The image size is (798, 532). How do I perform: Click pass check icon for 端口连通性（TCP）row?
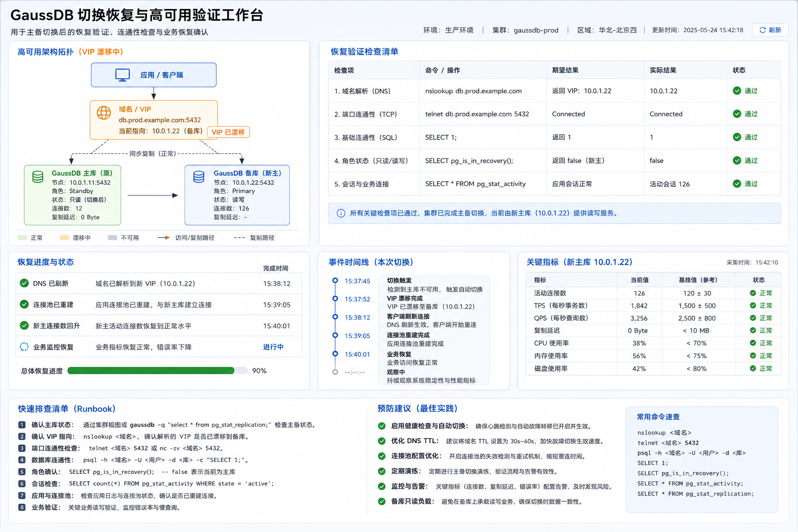point(737,114)
